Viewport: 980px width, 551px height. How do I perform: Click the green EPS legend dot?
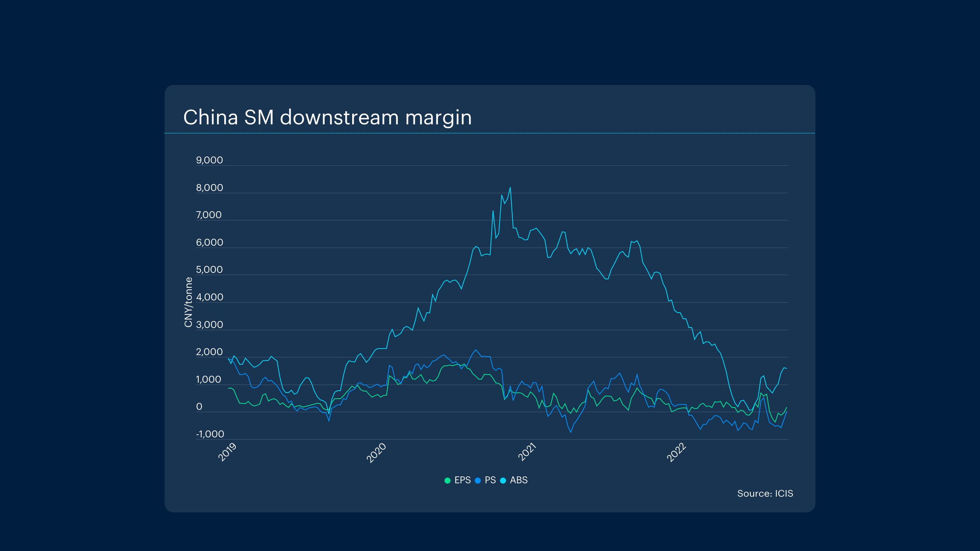[447, 481]
